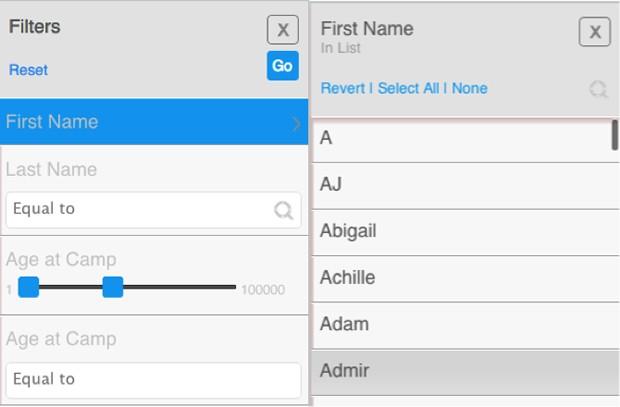Click the name list scrollbar thumb
Viewport: 620px width, 407px height.
click(615, 135)
